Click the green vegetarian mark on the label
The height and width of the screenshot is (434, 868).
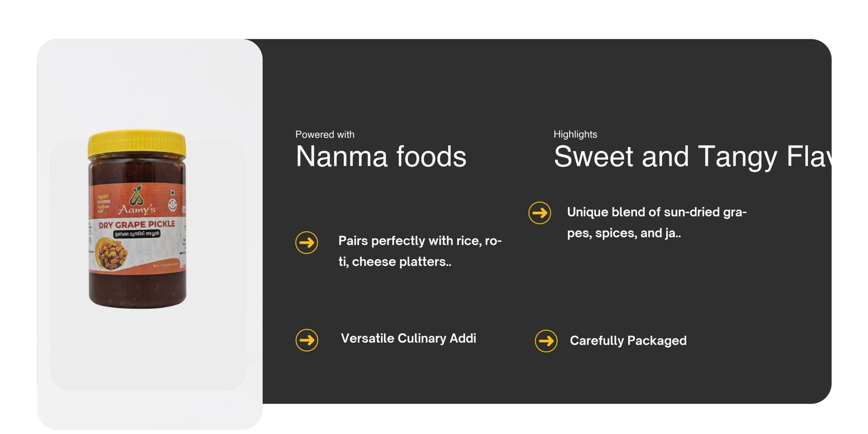173,193
